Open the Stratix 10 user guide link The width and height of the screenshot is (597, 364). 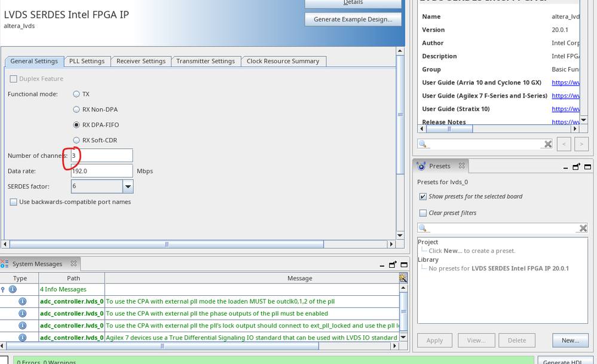click(x=565, y=109)
